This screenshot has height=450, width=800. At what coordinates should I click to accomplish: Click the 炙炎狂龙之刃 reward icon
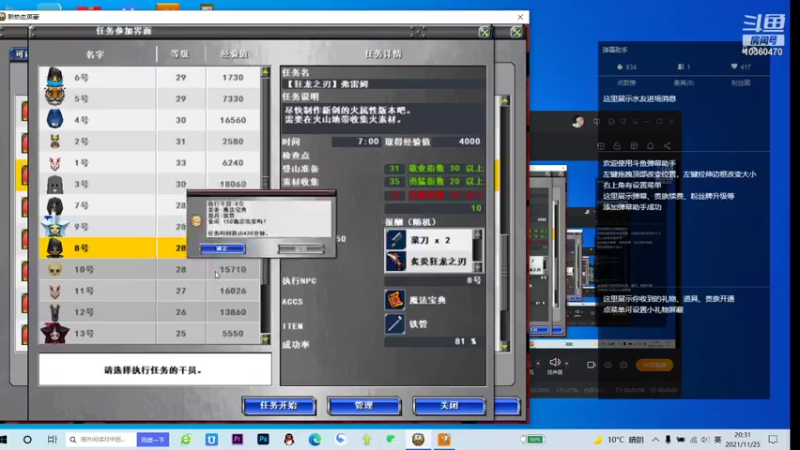(395, 261)
